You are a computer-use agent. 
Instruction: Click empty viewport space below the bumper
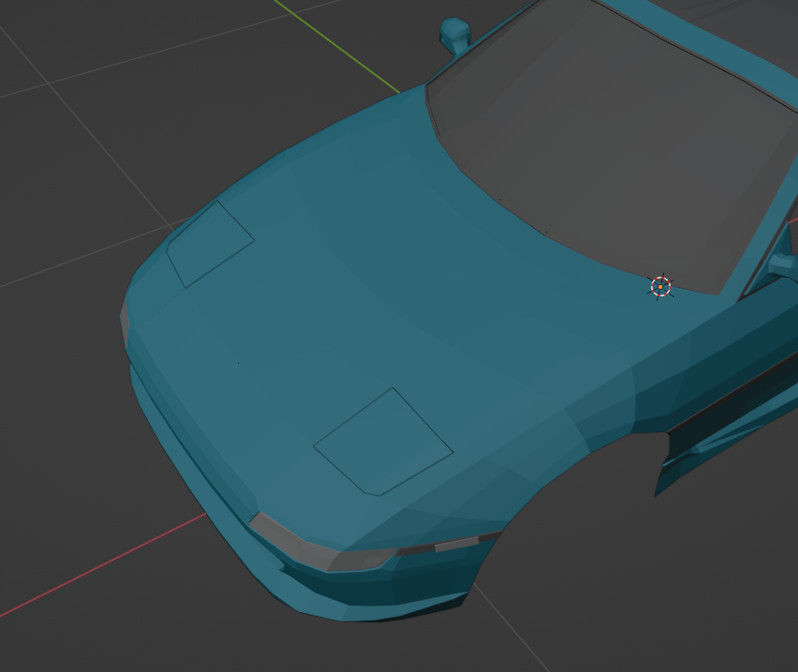tap(277, 646)
